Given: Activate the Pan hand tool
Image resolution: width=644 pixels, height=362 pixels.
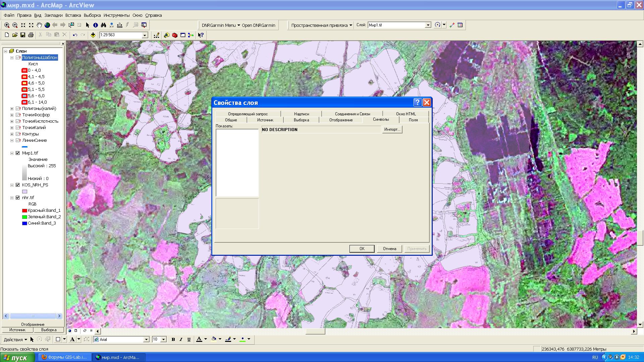Looking at the screenshot, I should click(39, 25).
